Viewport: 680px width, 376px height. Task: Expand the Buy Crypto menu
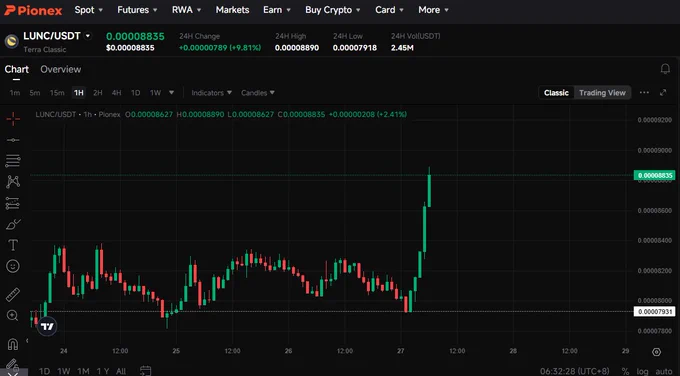333,10
